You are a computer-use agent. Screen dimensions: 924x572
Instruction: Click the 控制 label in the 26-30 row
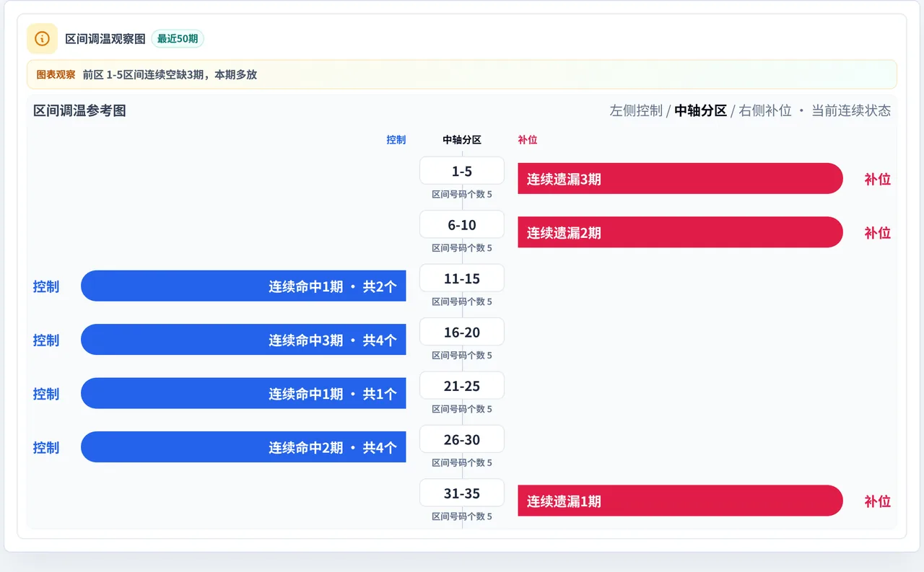tap(46, 447)
